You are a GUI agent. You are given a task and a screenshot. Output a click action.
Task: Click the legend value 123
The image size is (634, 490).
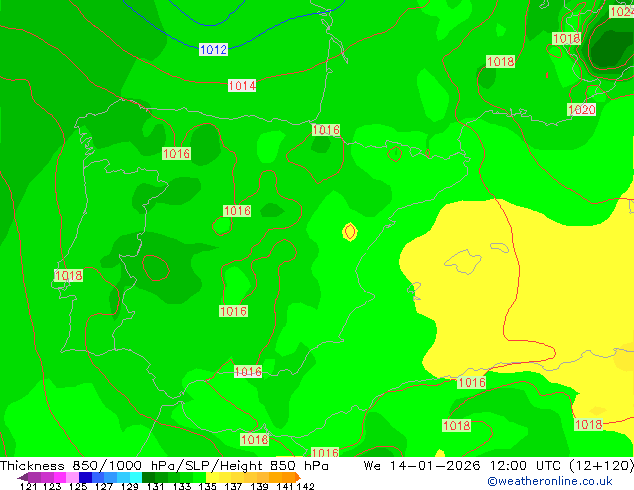tap(52, 486)
